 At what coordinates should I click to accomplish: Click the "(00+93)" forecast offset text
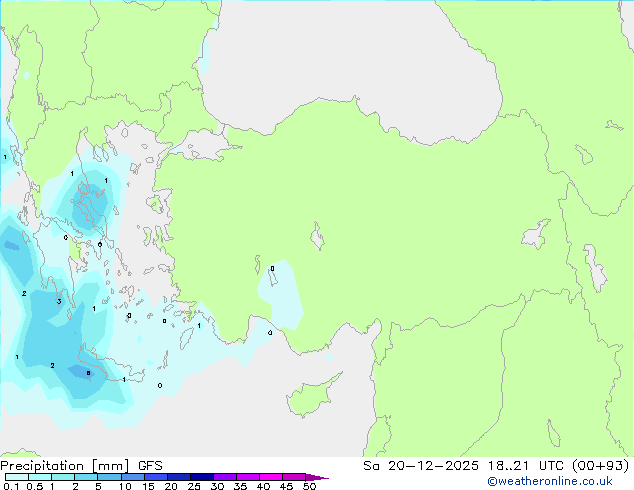[x=601, y=466]
